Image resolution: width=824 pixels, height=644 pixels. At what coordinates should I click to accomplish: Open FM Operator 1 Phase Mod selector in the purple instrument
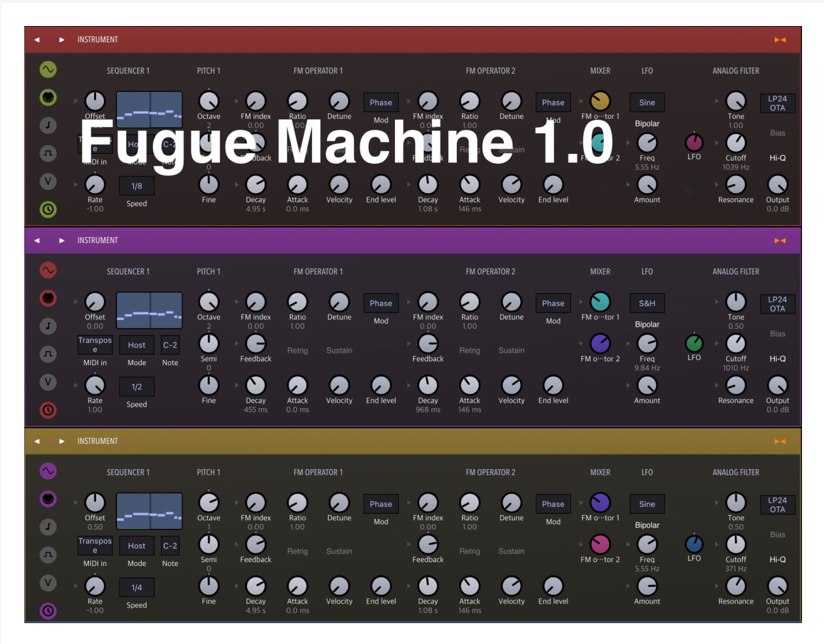click(x=381, y=304)
